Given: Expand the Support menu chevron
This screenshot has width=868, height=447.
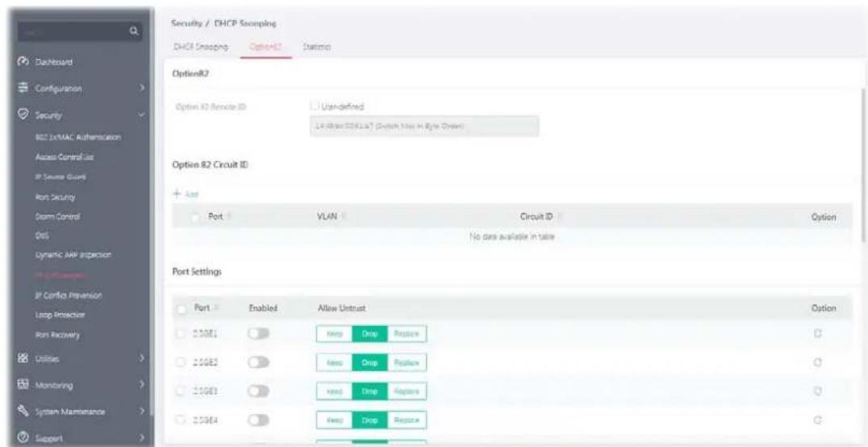Looking at the screenshot, I should tap(142, 436).
